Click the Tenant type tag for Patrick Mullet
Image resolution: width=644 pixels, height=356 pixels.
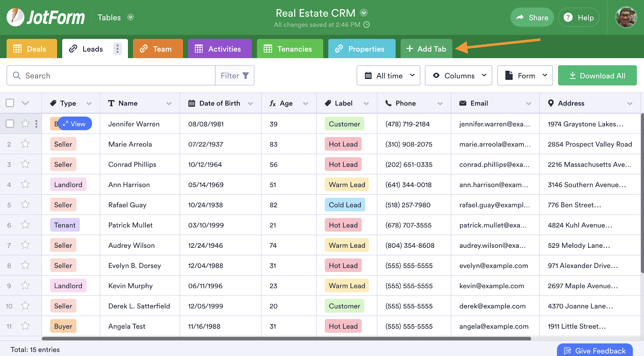point(65,225)
